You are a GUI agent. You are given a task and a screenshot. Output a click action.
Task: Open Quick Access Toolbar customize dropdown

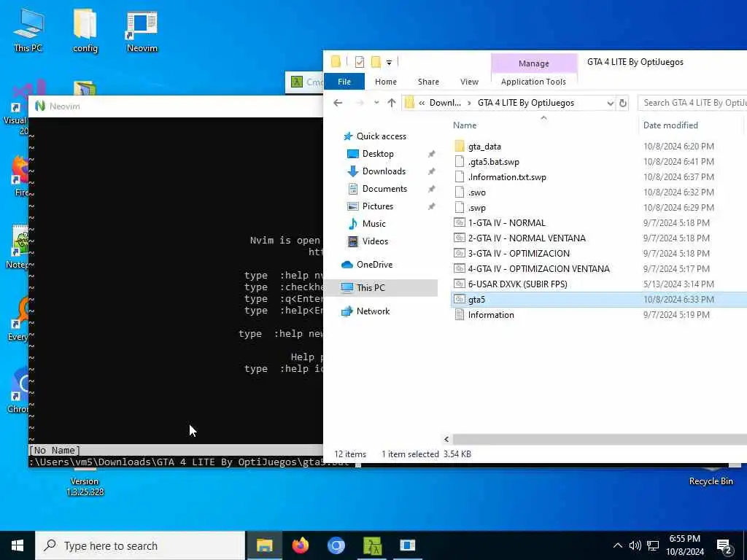(389, 63)
